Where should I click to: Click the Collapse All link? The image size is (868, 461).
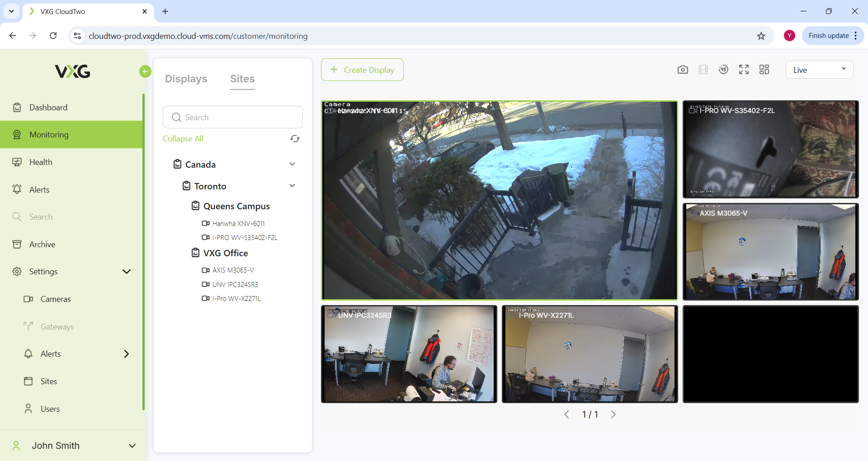pos(183,139)
